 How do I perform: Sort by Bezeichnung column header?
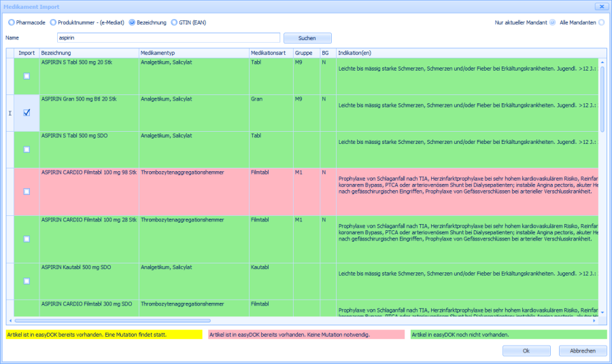click(x=88, y=53)
